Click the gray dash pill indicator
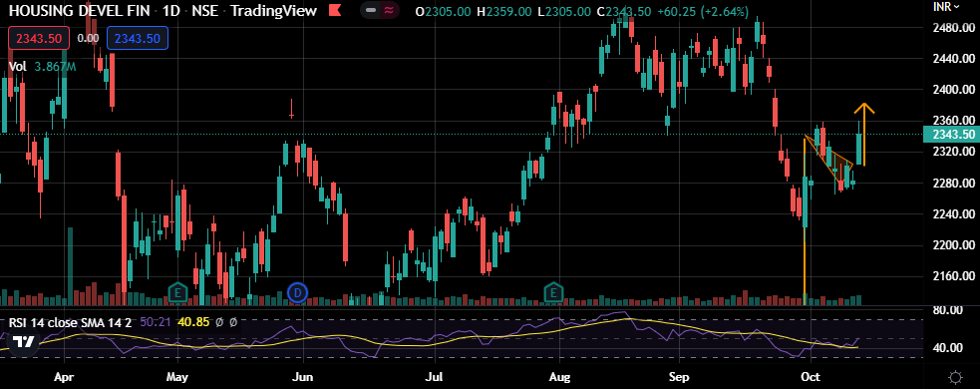 371,11
